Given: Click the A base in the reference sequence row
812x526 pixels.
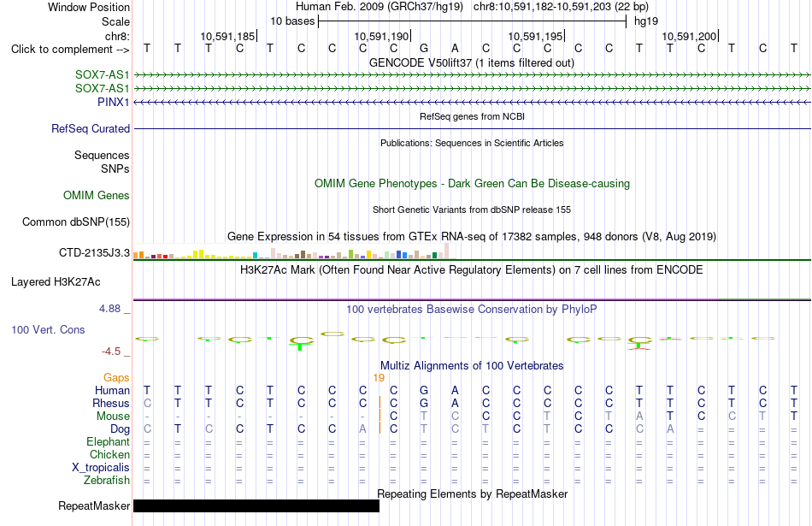Looking at the screenshot, I should (455, 48).
